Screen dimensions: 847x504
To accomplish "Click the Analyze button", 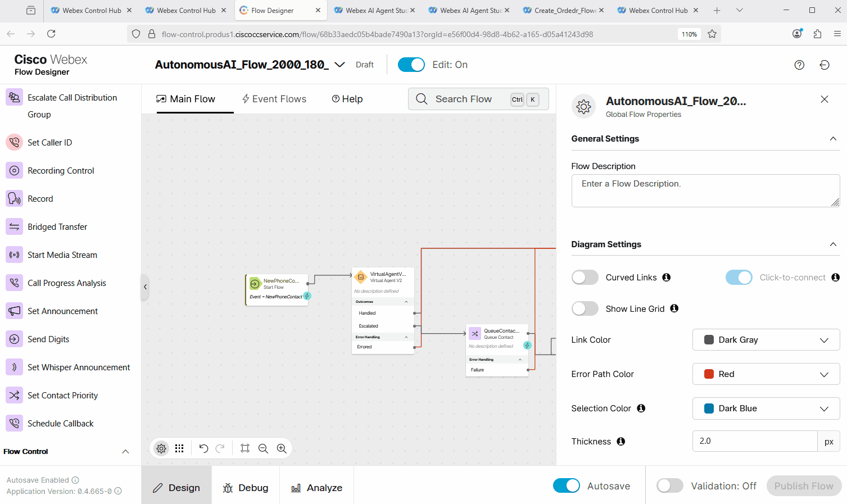I will [317, 488].
